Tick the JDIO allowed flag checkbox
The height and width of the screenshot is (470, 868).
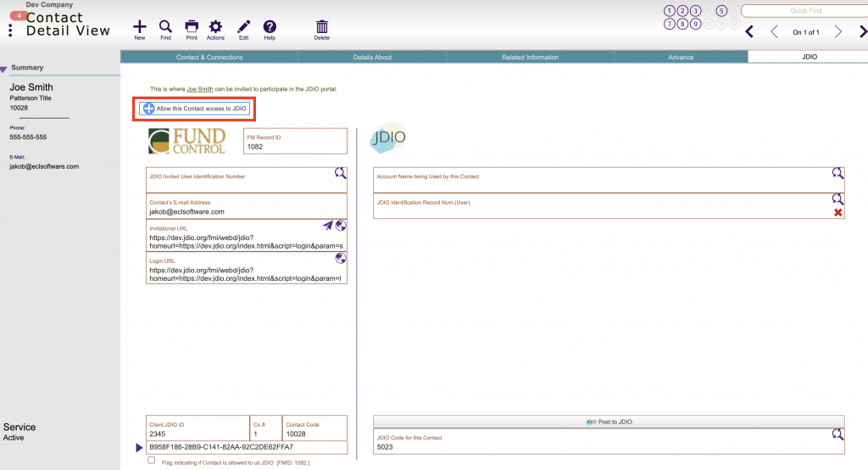pyautogui.click(x=152, y=461)
